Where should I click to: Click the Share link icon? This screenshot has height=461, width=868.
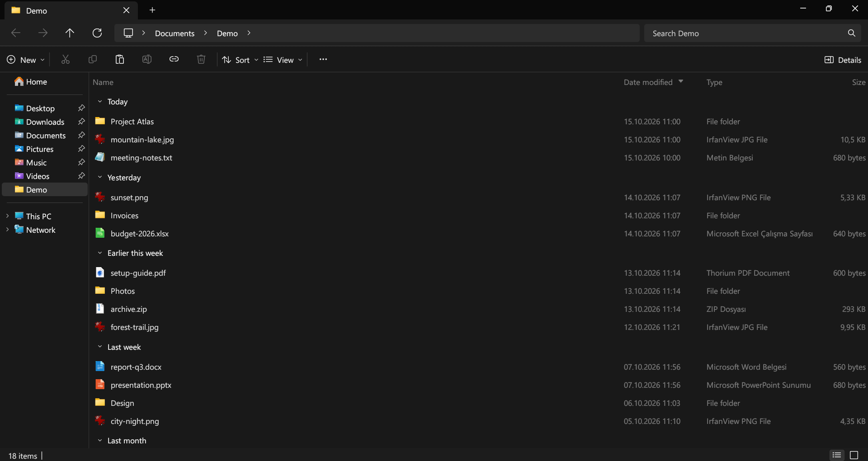click(174, 60)
